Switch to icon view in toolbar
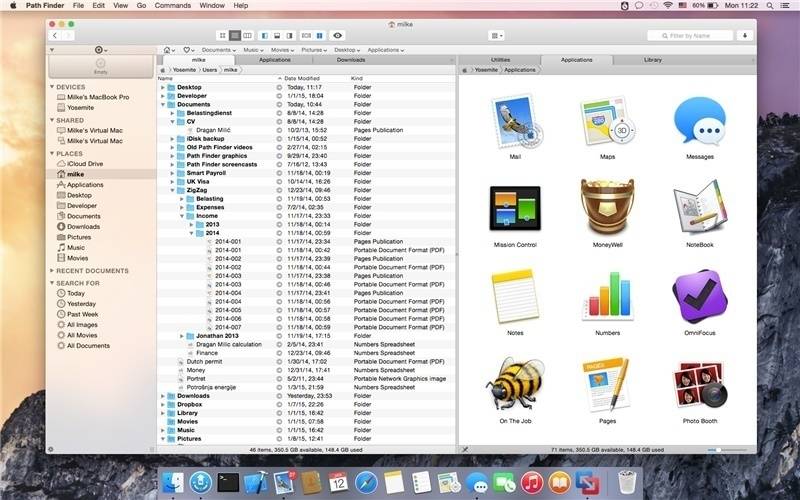This screenshot has width=800, height=500. pyautogui.click(x=222, y=36)
